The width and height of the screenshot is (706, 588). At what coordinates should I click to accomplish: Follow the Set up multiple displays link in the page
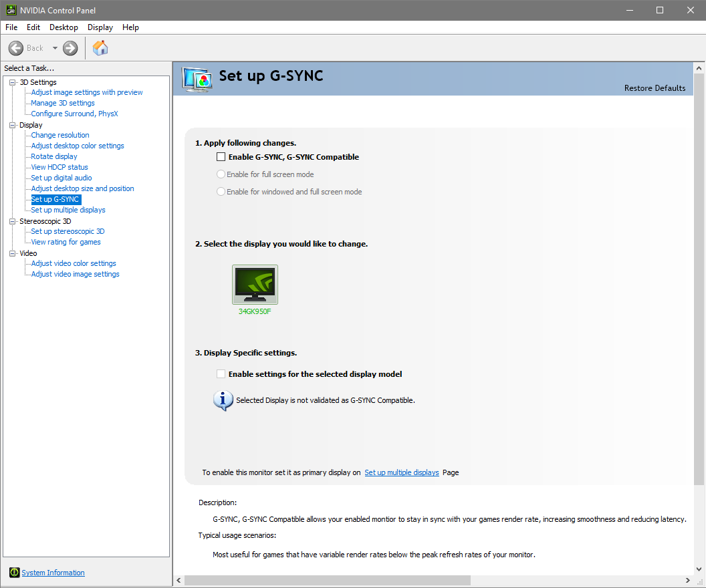(x=402, y=472)
